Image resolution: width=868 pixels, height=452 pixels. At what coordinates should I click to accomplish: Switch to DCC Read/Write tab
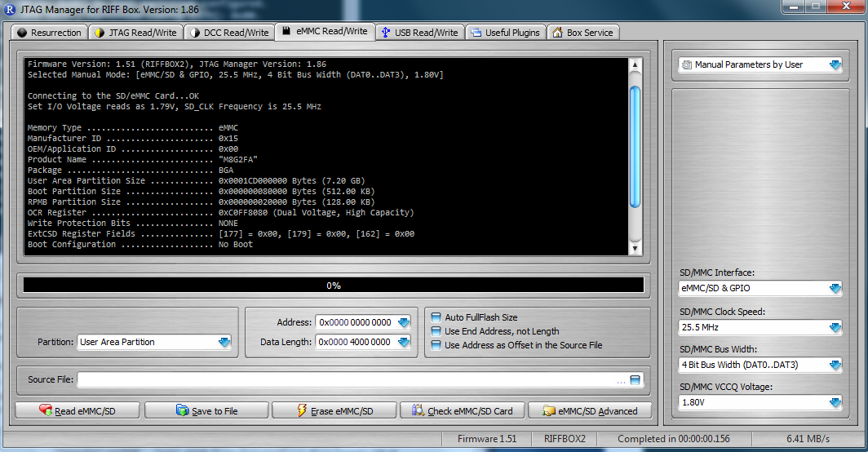click(x=229, y=33)
